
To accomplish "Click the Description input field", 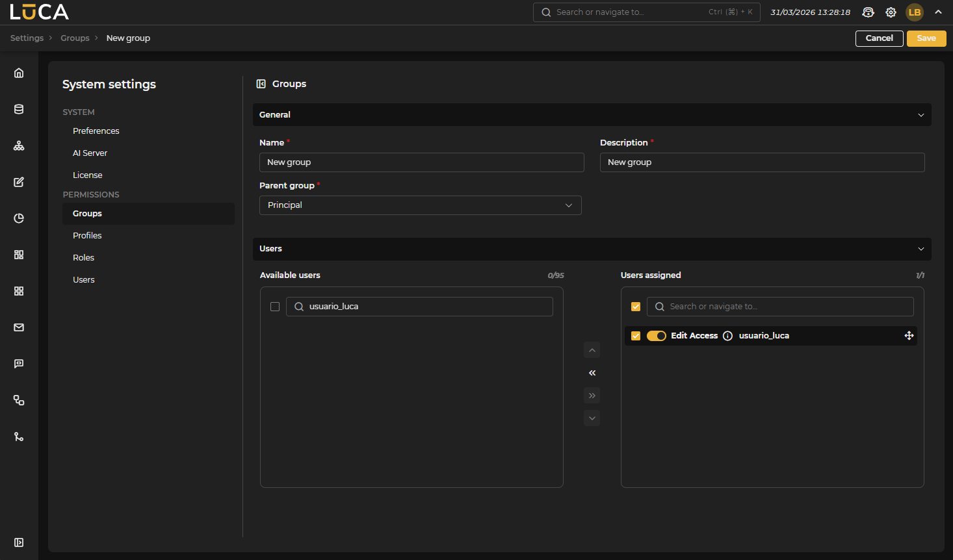I will (x=762, y=162).
